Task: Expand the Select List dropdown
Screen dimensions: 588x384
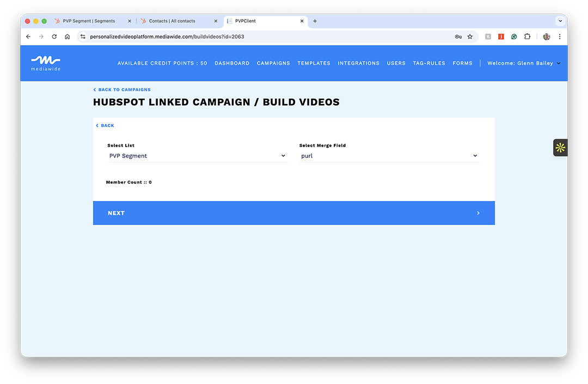Action: (x=197, y=156)
